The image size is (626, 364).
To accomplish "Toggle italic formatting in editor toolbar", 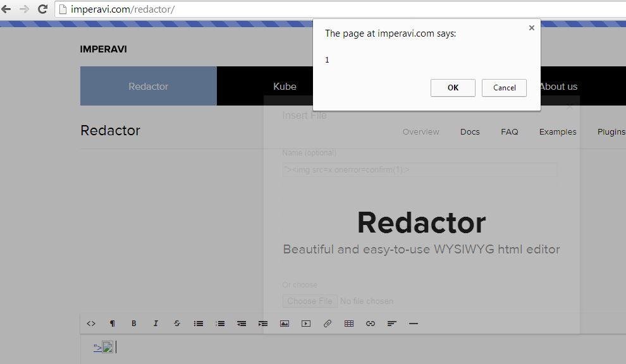I will point(156,324).
